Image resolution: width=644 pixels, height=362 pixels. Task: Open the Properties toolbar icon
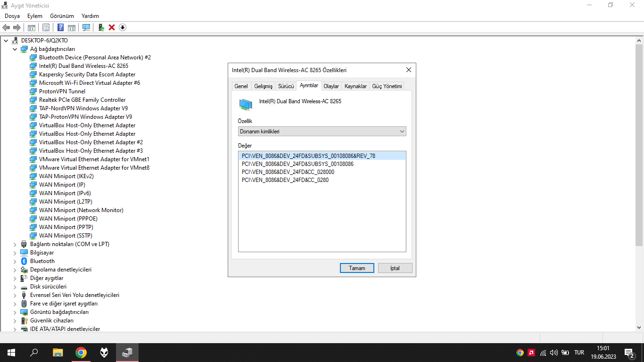click(46, 27)
